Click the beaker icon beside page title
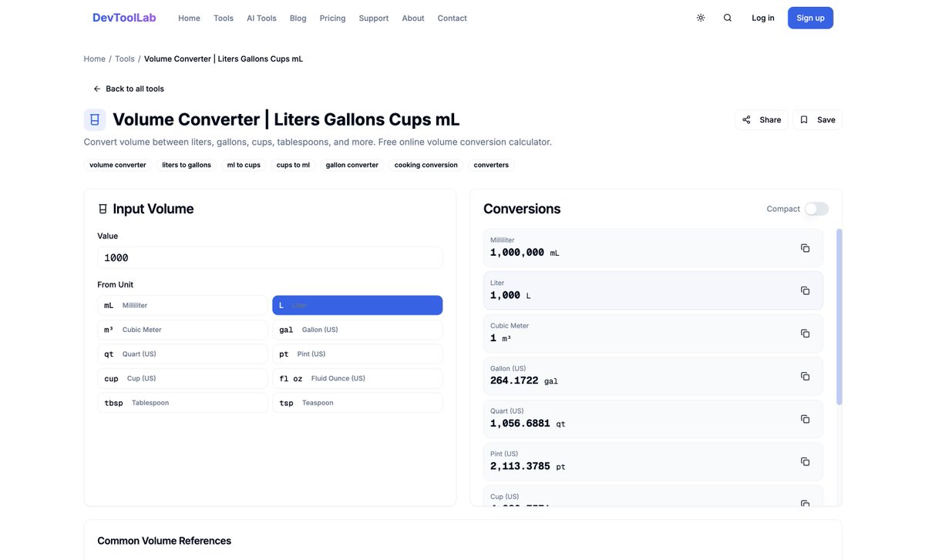The image size is (925, 560). (95, 119)
